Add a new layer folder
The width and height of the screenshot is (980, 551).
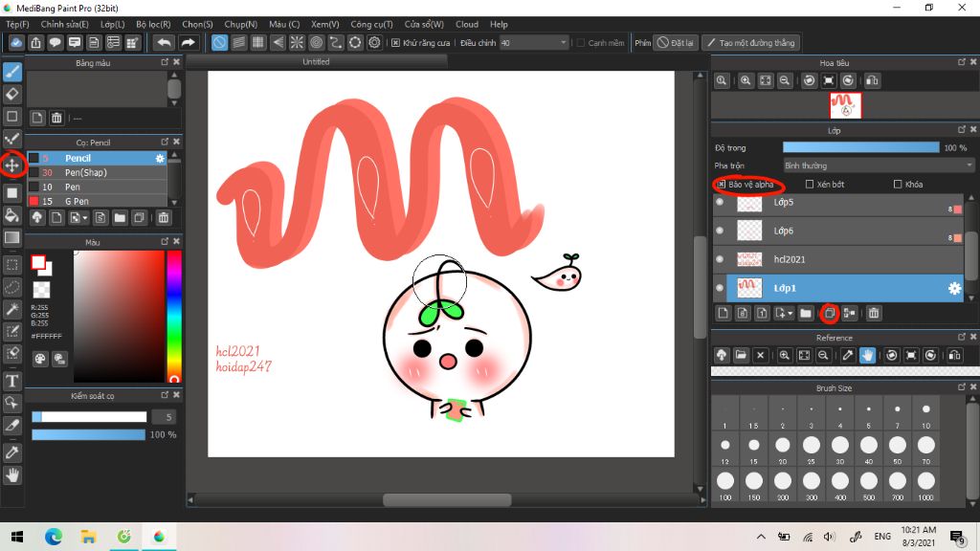pyautogui.click(x=806, y=313)
